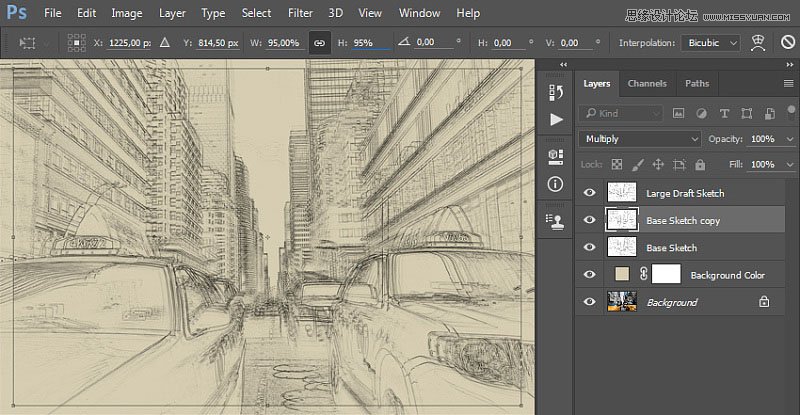Expand the Opacity slider arrow
The height and width of the screenshot is (415, 800).
tap(790, 139)
